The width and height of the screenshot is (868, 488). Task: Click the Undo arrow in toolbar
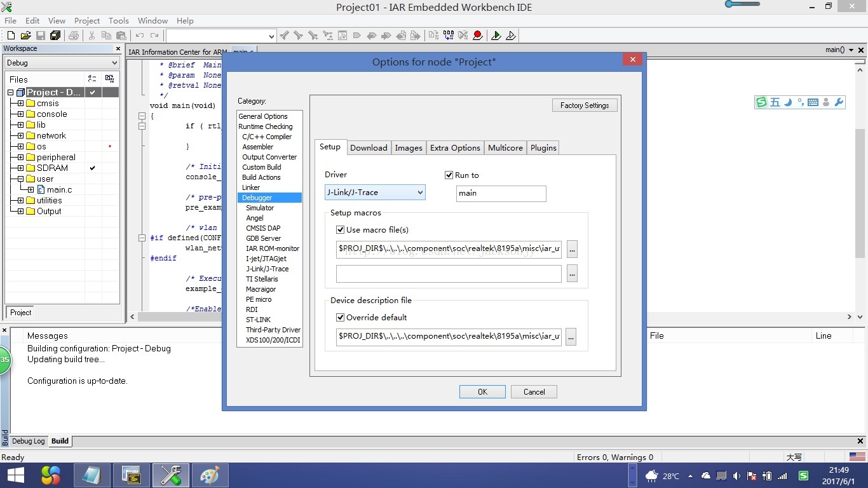point(140,36)
